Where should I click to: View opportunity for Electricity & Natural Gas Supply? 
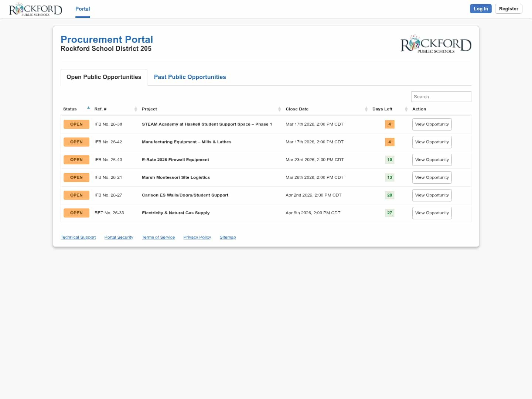[432, 213]
